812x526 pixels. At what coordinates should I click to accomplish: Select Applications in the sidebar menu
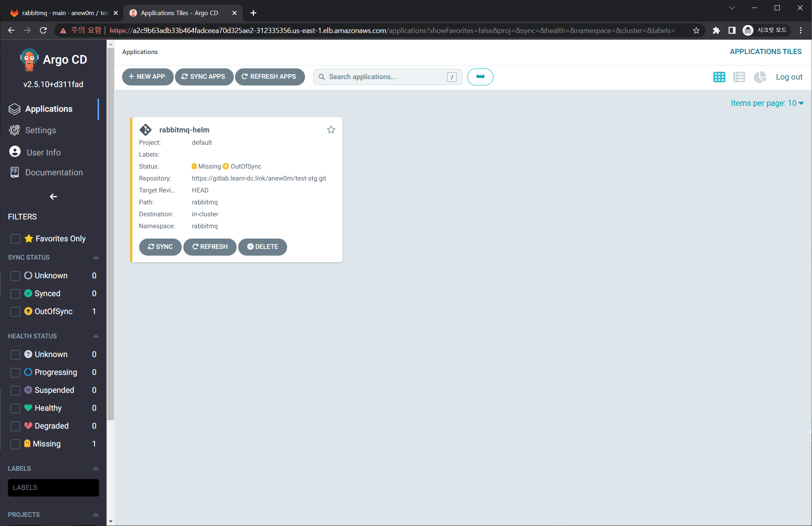pos(49,109)
